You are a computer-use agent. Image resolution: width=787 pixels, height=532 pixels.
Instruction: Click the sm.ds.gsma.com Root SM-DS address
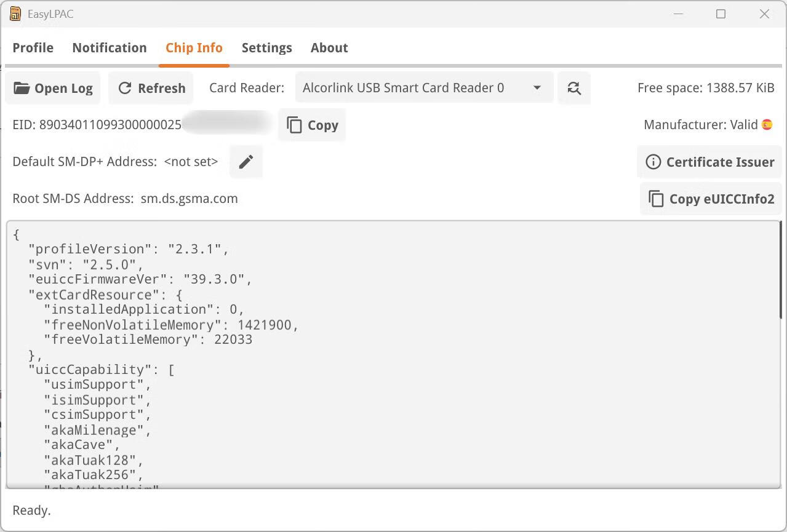point(189,199)
